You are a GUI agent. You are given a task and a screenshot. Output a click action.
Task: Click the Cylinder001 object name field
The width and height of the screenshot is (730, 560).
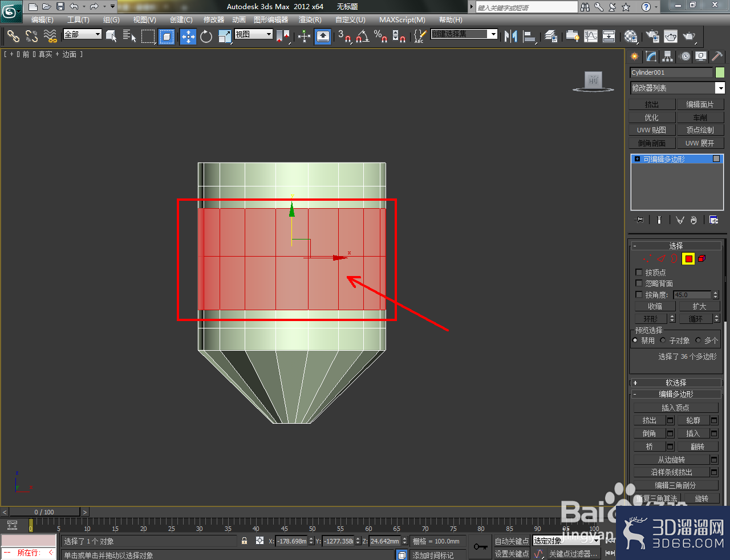671,72
